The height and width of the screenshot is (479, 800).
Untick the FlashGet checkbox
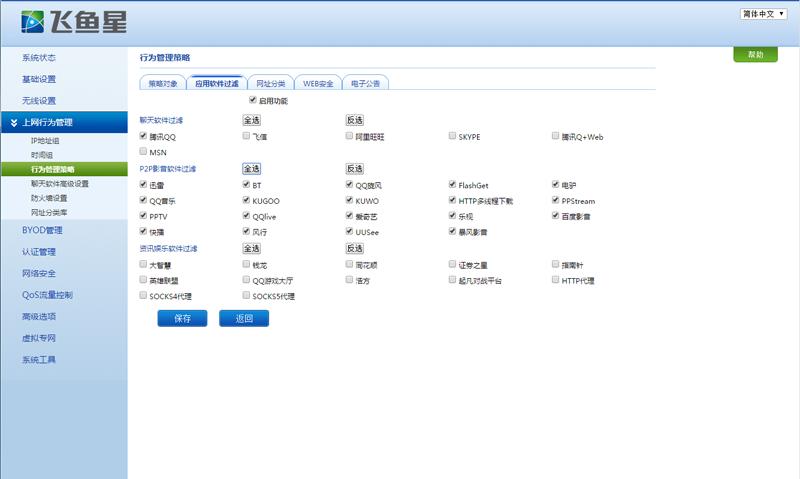click(452, 185)
